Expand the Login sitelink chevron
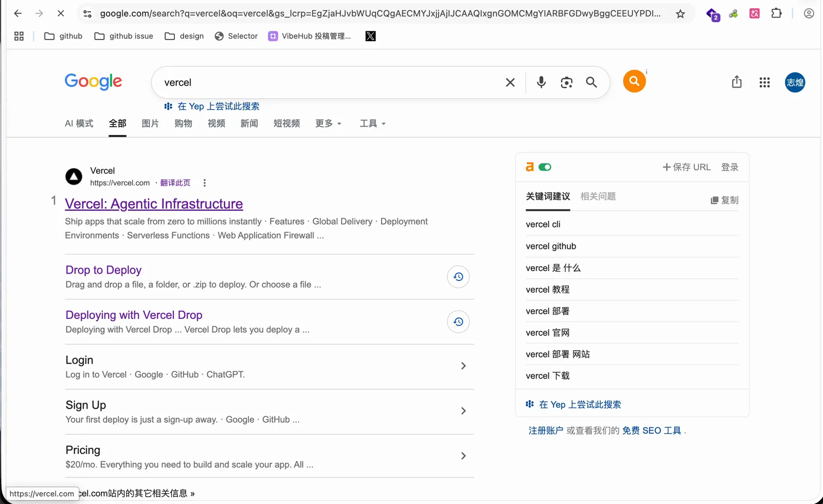Image resolution: width=823 pixels, height=504 pixels. pos(463,366)
